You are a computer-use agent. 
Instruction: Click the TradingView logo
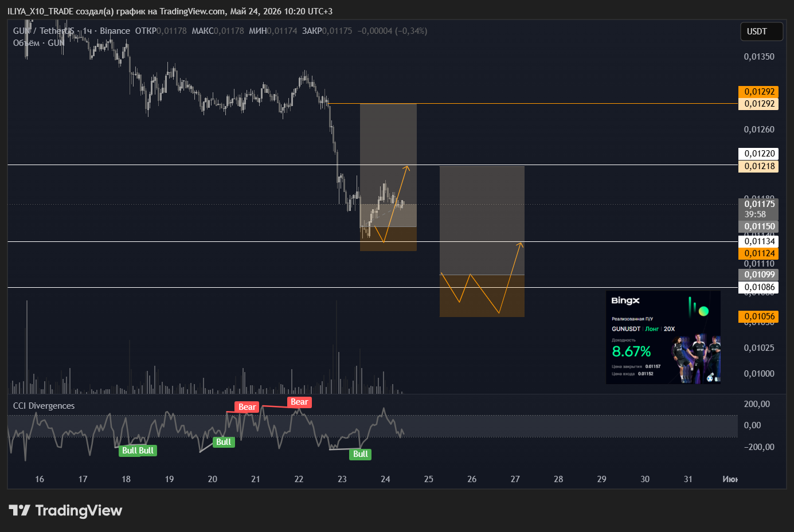tap(65, 510)
